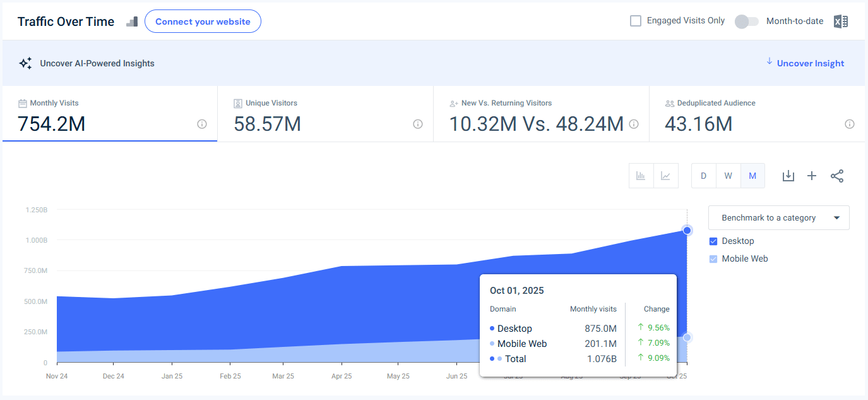Switch to weekly granularity with the W tab

tap(728, 176)
